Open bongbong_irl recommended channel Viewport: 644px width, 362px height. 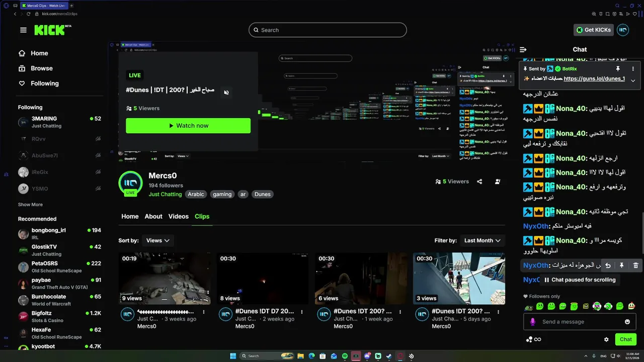pos(59,234)
